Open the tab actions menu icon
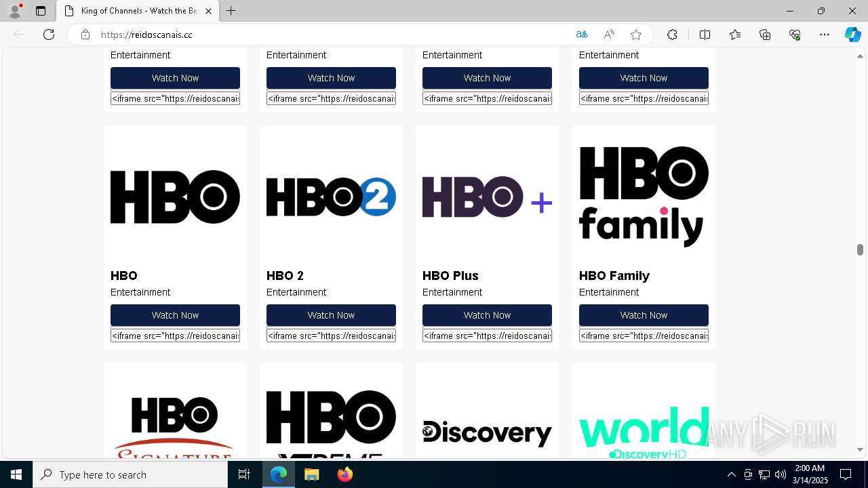 (41, 11)
